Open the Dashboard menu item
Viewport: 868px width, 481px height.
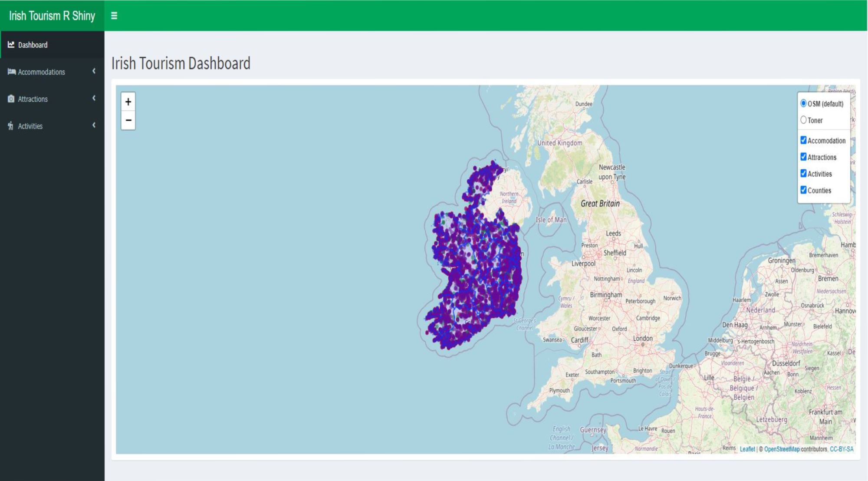pos(33,45)
